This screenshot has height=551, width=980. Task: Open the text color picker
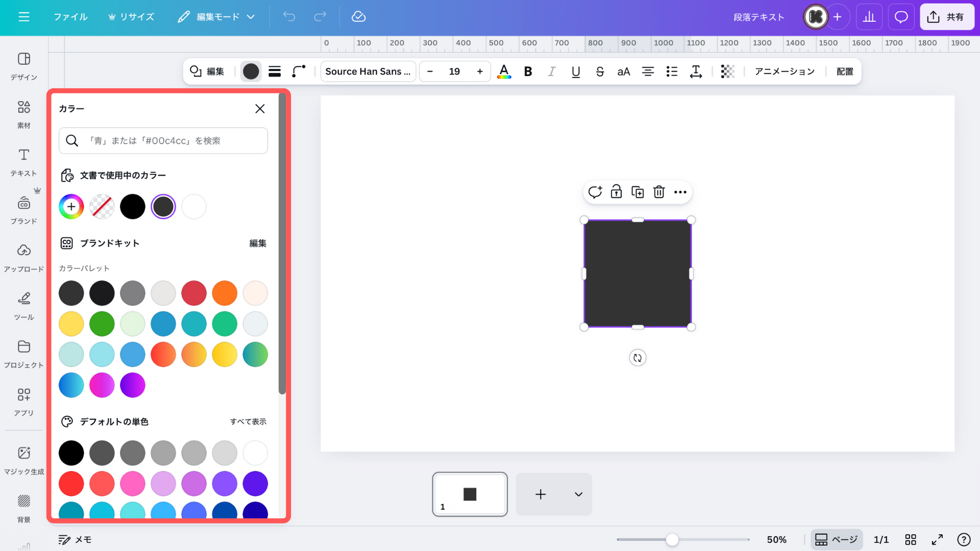pyautogui.click(x=504, y=71)
